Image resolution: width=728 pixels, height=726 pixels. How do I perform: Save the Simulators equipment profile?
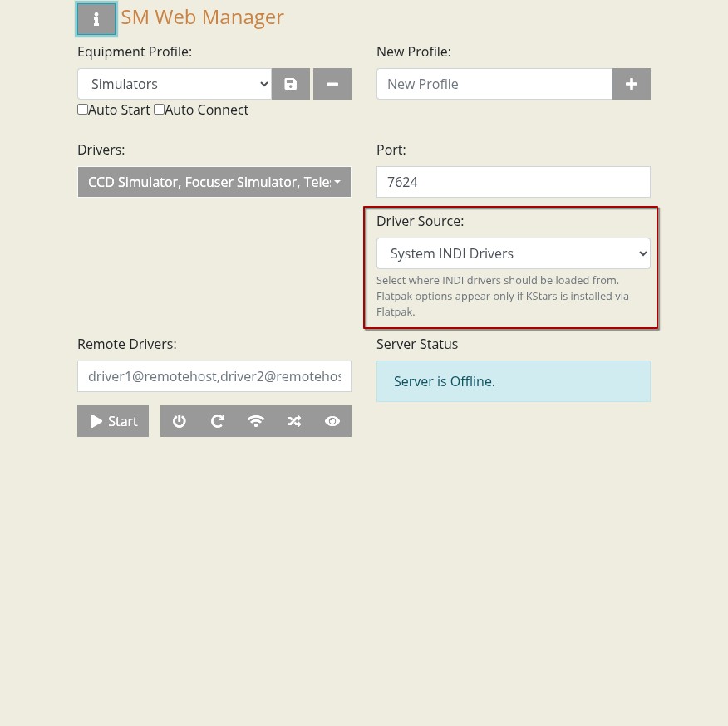(x=291, y=84)
